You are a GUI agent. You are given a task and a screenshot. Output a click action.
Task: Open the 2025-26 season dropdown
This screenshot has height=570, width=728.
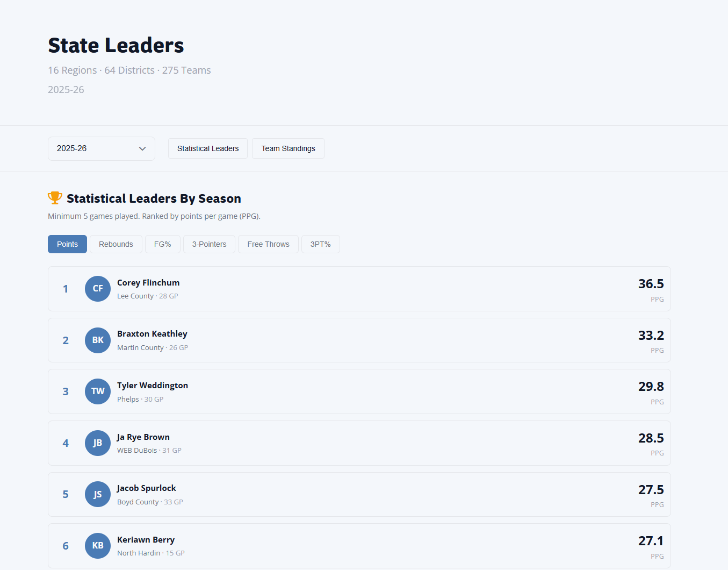(101, 148)
